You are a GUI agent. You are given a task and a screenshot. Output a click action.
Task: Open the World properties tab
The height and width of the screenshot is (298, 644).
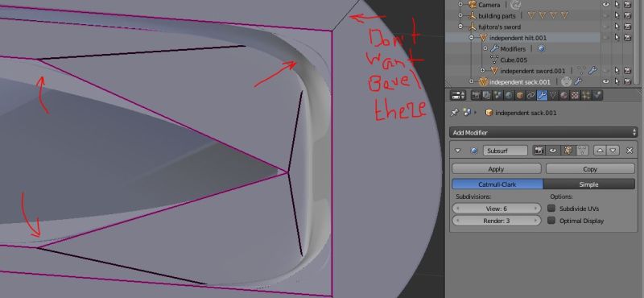tap(510, 95)
